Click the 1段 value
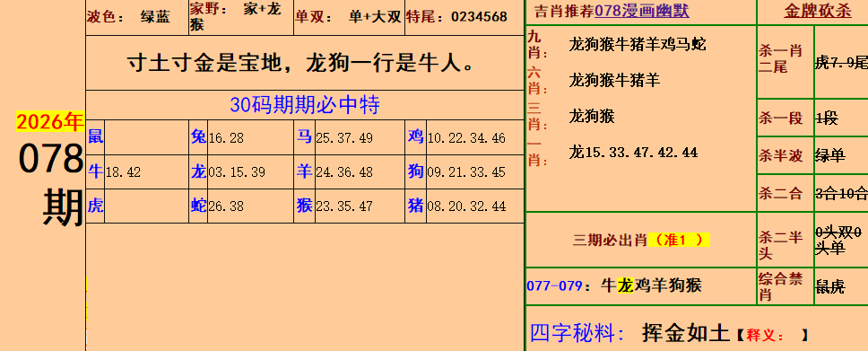 click(x=827, y=118)
